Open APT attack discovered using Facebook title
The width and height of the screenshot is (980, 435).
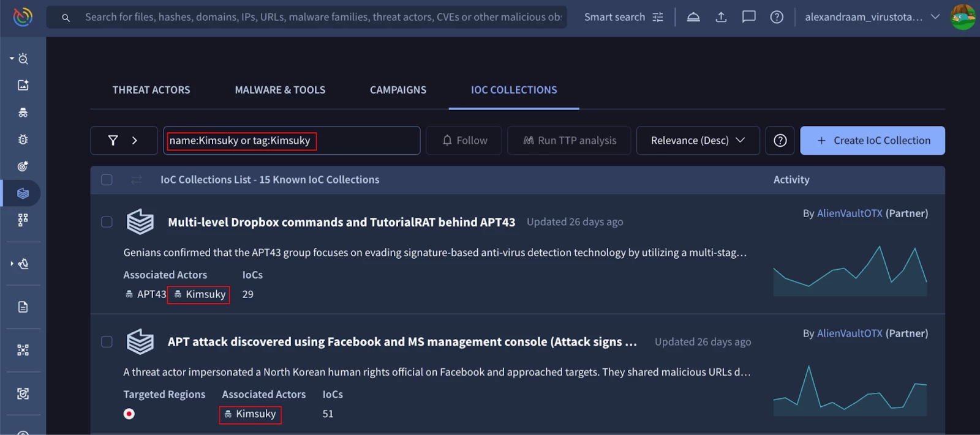click(402, 342)
